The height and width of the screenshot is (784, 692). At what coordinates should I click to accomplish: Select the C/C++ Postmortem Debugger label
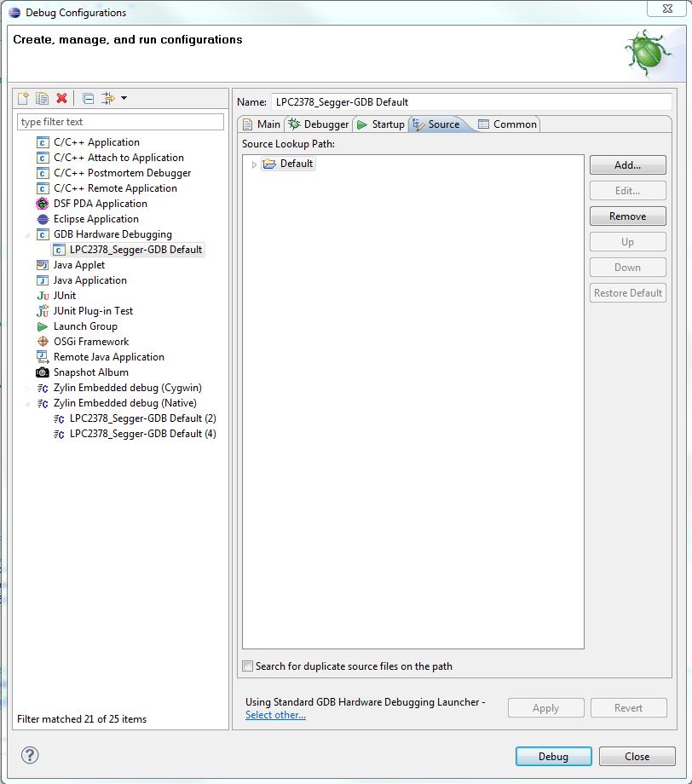[122, 173]
